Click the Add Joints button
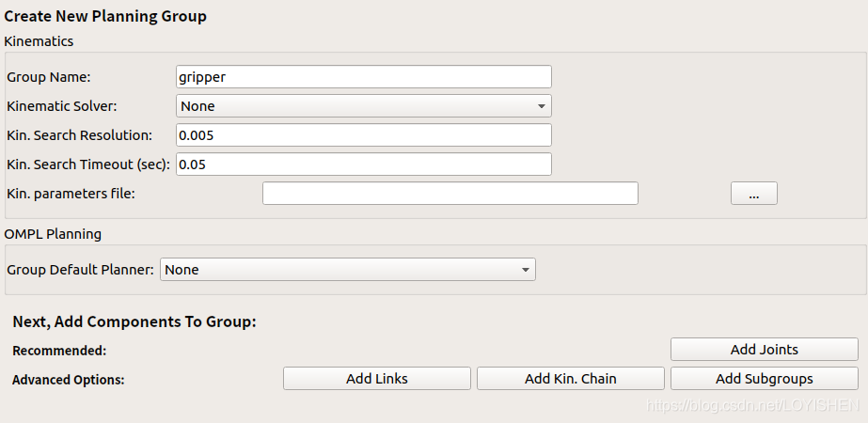Screen dimensions: 868x423 [x=764, y=350]
